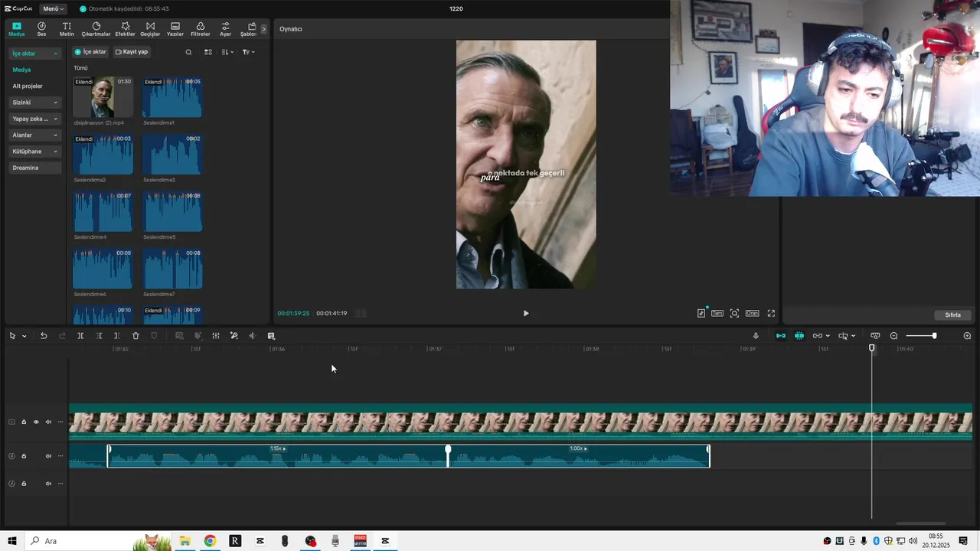Expand the Alanlar sidebar section

tap(35, 135)
